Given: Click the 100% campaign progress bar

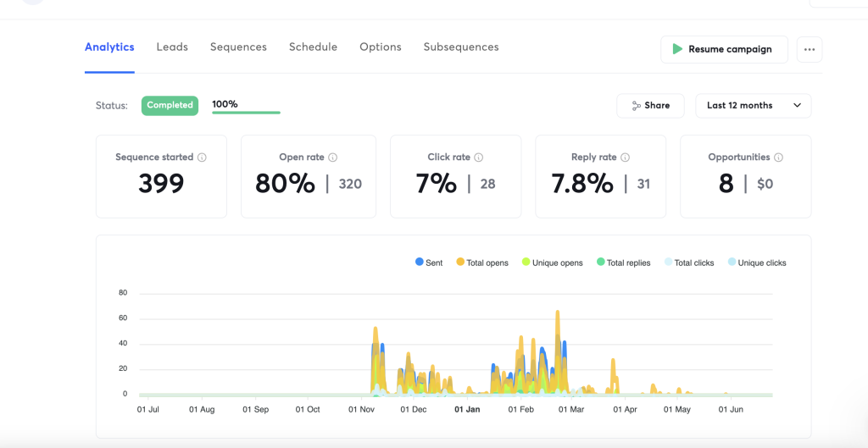Looking at the screenshot, I should tap(246, 111).
